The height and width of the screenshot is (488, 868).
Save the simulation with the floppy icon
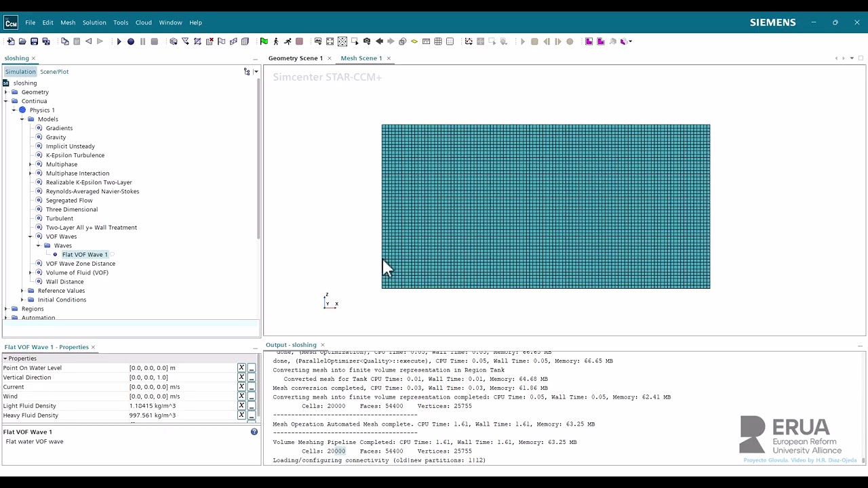coord(35,41)
